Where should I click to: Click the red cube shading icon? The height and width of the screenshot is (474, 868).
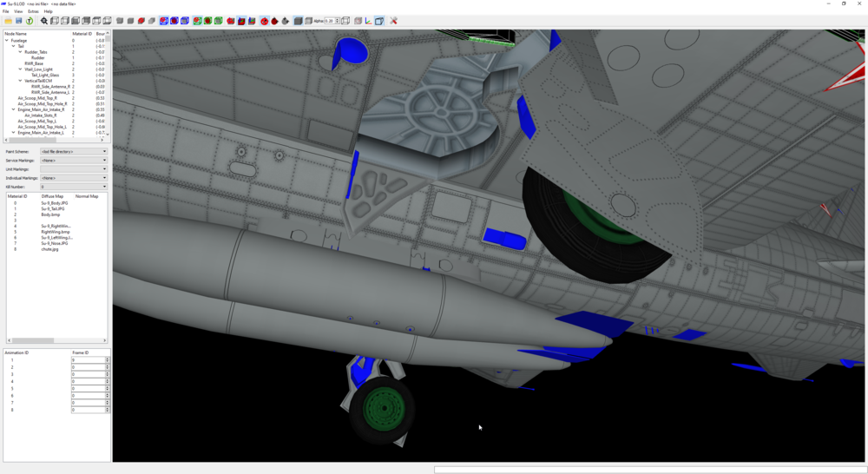pos(141,21)
